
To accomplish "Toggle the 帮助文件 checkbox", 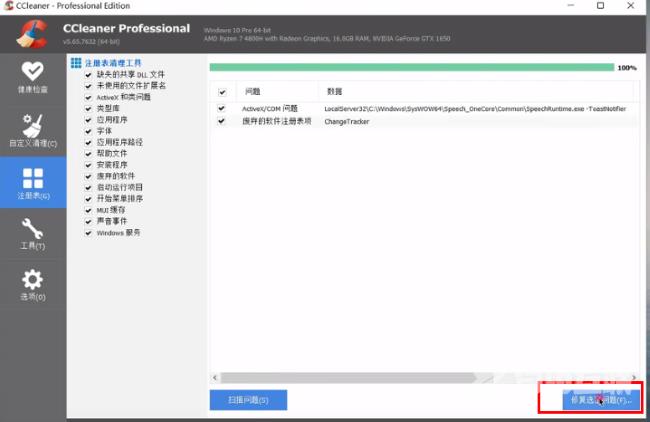I will [88, 154].
